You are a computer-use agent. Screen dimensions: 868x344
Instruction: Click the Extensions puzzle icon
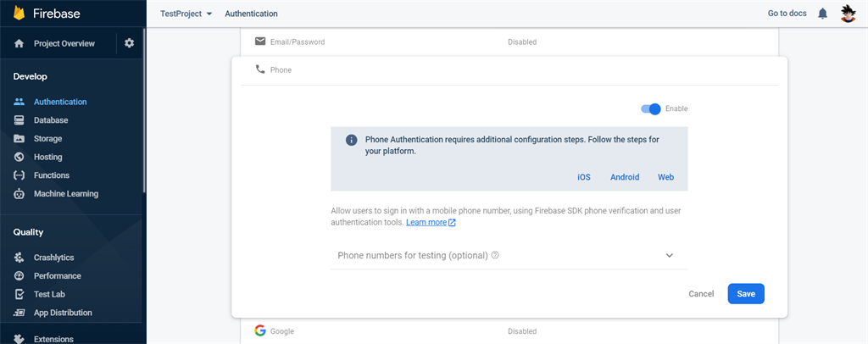coord(19,338)
